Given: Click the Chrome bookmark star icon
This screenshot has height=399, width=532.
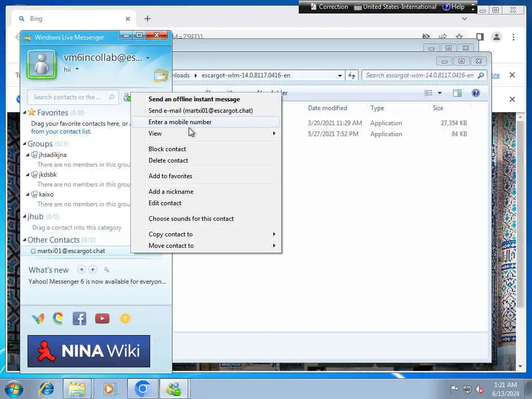Looking at the screenshot, I should point(459,37).
